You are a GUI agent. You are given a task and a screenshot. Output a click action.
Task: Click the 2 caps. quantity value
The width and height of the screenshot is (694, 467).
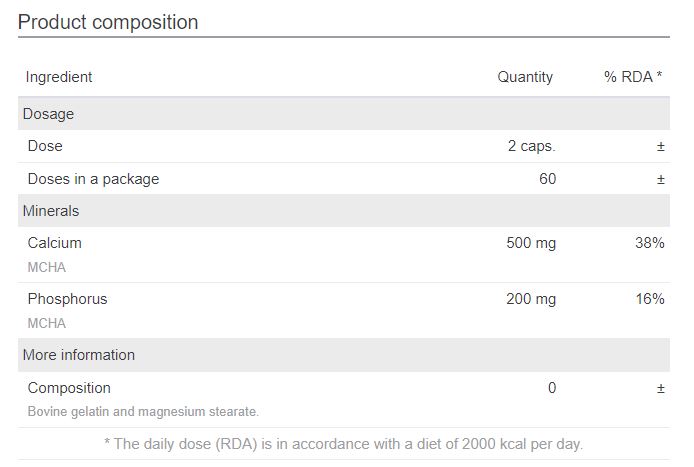point(531,146)
